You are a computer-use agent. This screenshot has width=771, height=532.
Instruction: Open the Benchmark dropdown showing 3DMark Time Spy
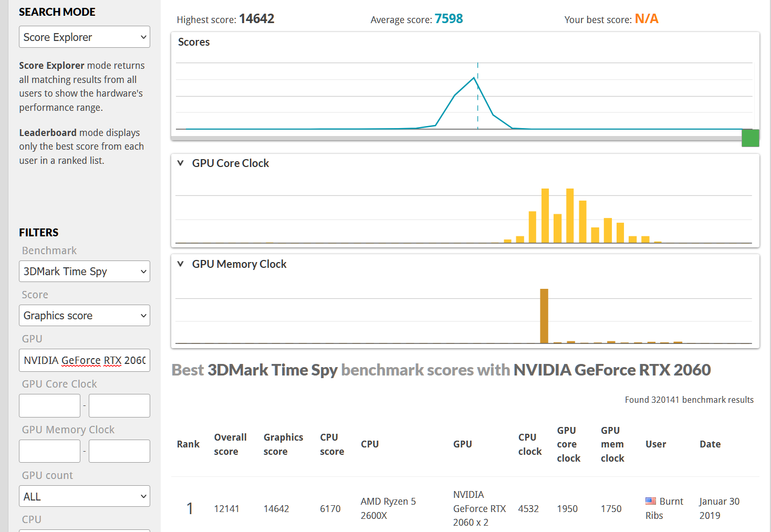coord(85,272)
